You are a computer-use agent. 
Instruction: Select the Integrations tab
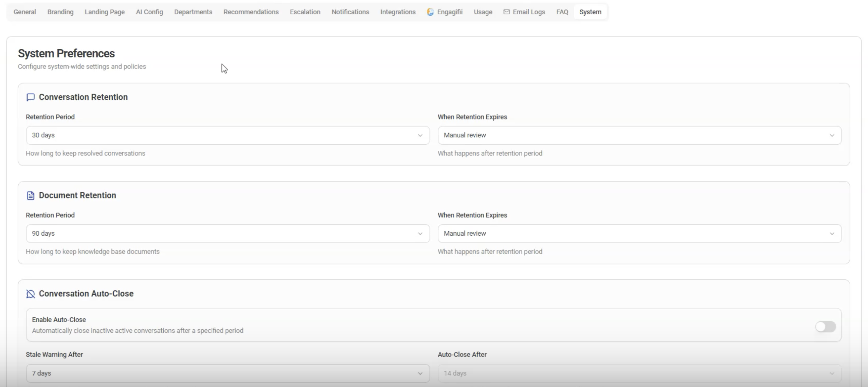pos(398,12)
